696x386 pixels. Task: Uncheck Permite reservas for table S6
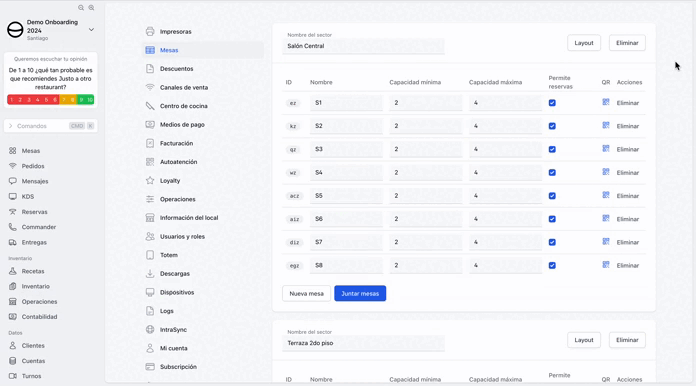pos(552,219)
